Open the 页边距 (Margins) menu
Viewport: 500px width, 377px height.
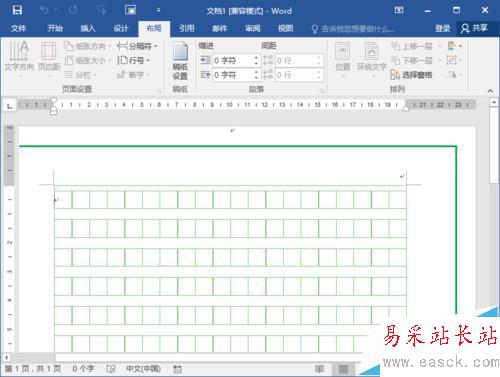49,59
